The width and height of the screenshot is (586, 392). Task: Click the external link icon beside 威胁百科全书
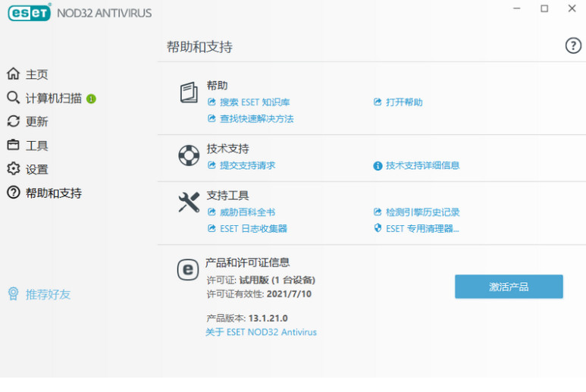(x=212, y=212)
